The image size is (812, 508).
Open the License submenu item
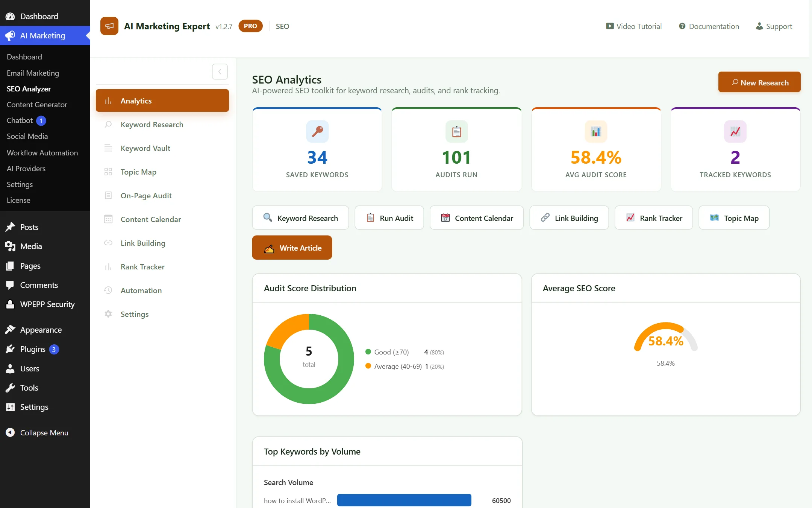coord(18,200)
